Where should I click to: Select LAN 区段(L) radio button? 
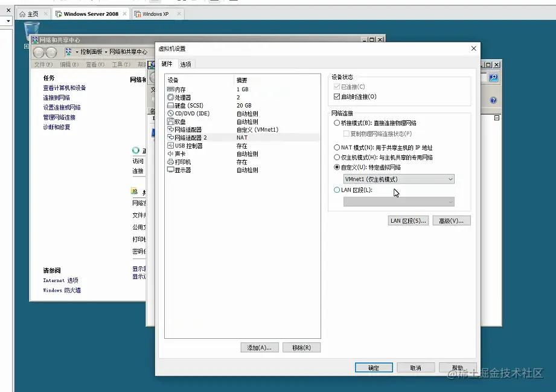[337, 190]
